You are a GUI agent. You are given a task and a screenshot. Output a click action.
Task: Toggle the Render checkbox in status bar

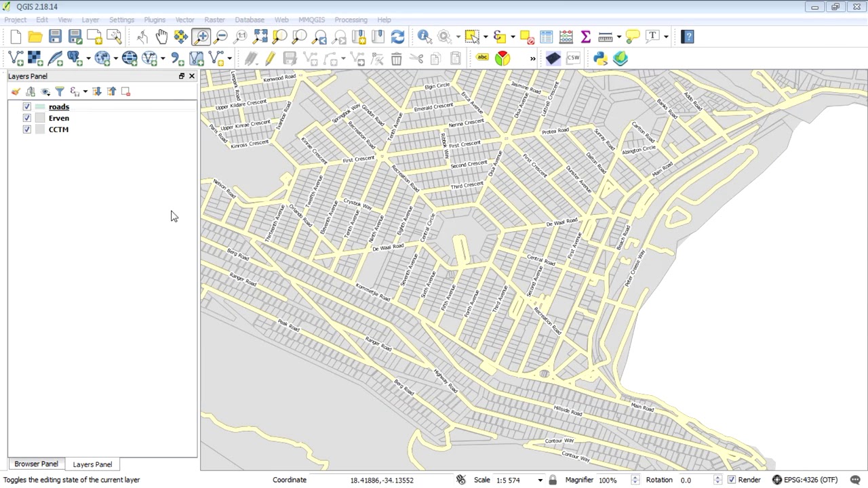click(731, 480)
